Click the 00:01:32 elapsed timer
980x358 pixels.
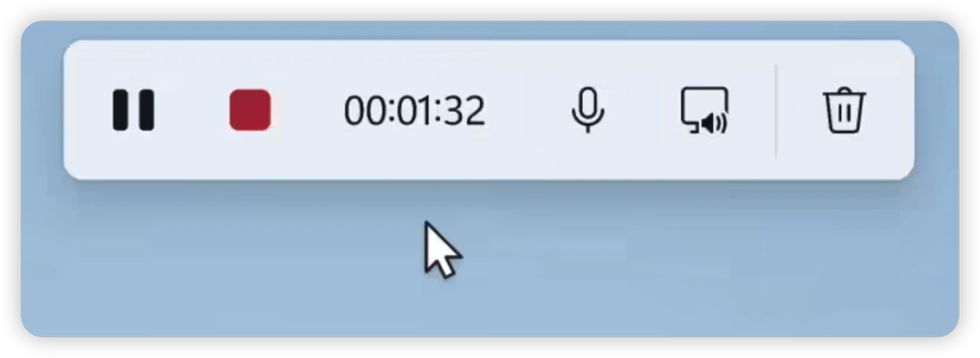coord(414,111)
